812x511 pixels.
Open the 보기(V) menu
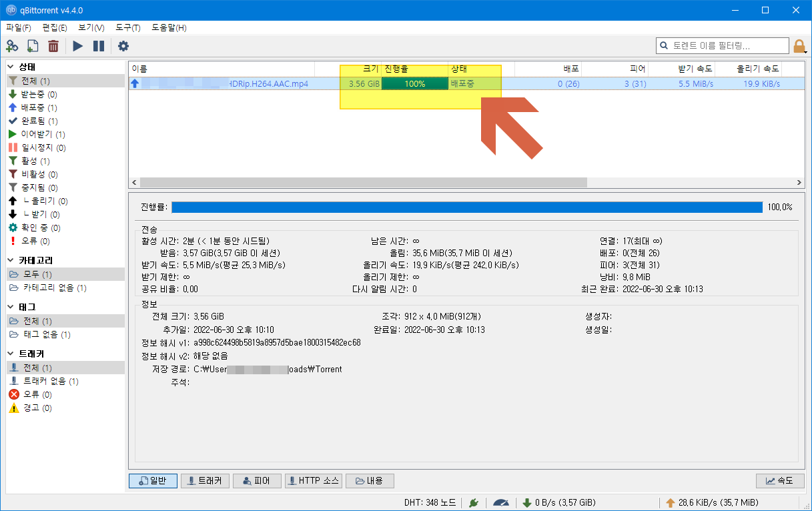[91, 27]
